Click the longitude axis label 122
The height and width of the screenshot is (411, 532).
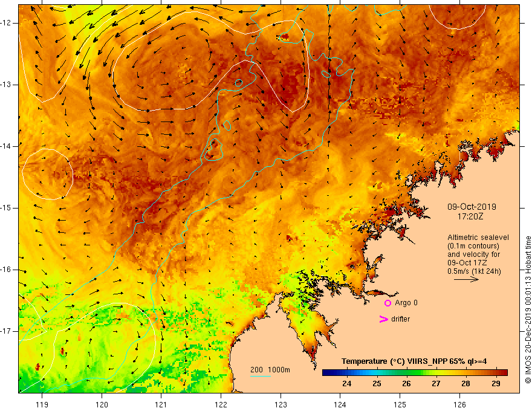pyautogui.click(x=221, y=404)
